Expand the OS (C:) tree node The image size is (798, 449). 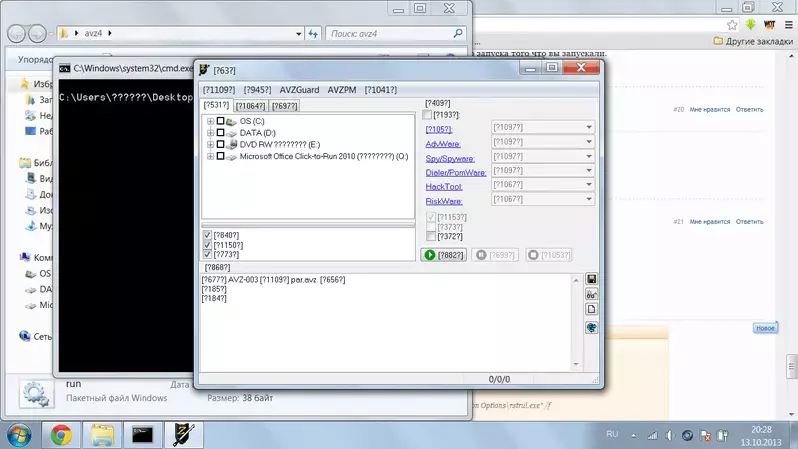pyautogui.click(x=210, y=121)
